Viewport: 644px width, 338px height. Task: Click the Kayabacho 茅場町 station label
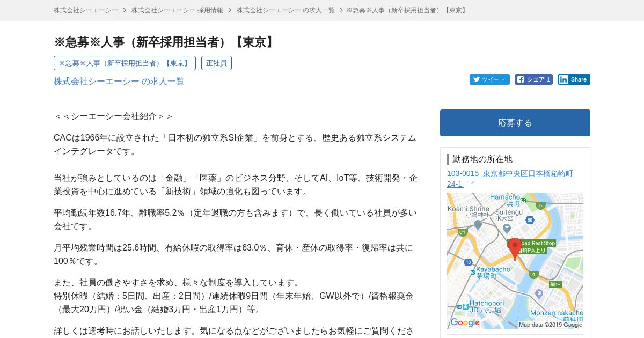click(x=493, y=272)
